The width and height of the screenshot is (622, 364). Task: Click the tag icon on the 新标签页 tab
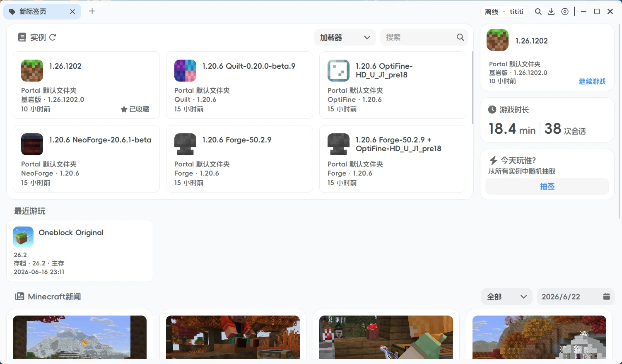pyautogui.click(x=12, y=12)
